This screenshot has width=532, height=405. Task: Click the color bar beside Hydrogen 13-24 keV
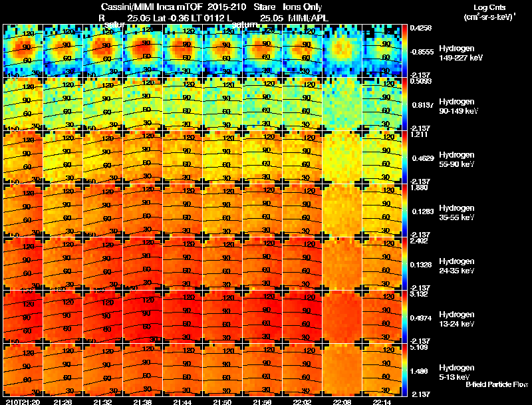(x=404, y=317)
